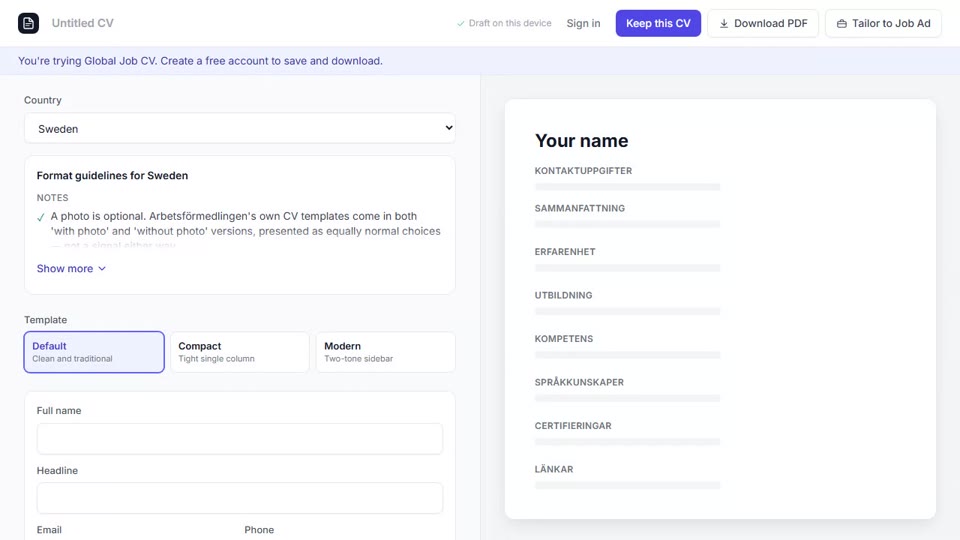Click the SAMMANFATTNING section in preview
The width and height of the screenshot is (960, 540).
coord(580,208)
